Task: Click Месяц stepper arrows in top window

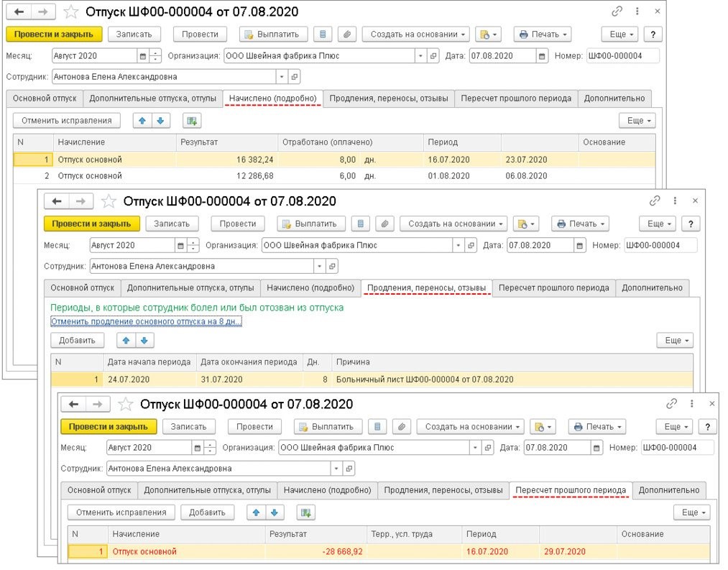Action: 155,56
